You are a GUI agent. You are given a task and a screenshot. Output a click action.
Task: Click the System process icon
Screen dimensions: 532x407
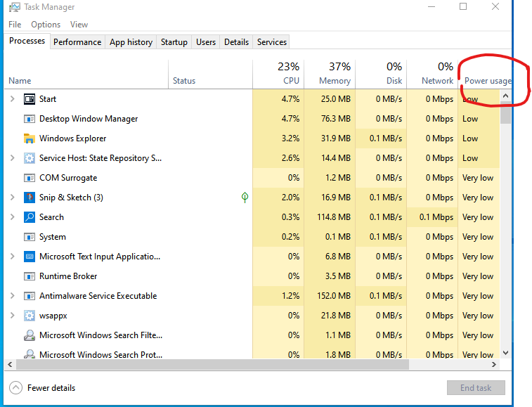(30, 237)
